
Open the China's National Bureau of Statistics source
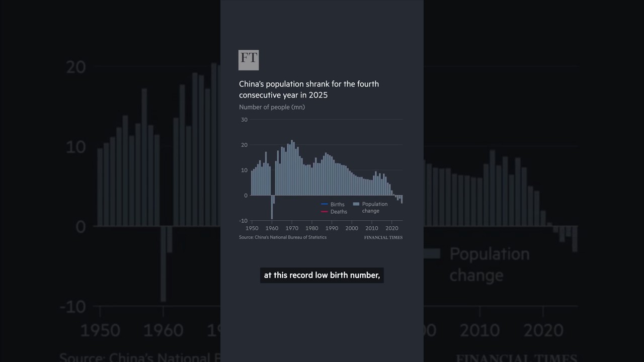click(x=283, y=237)
